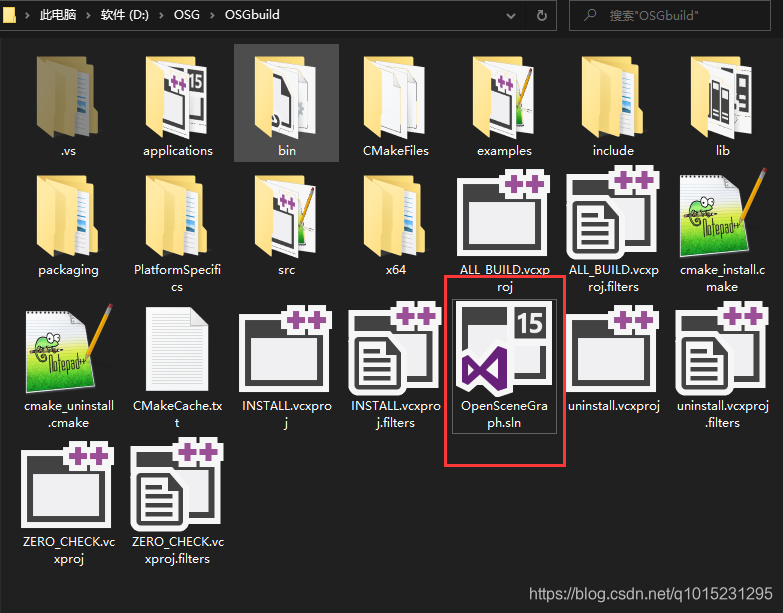Select the examples folder icon

(504, 97)
